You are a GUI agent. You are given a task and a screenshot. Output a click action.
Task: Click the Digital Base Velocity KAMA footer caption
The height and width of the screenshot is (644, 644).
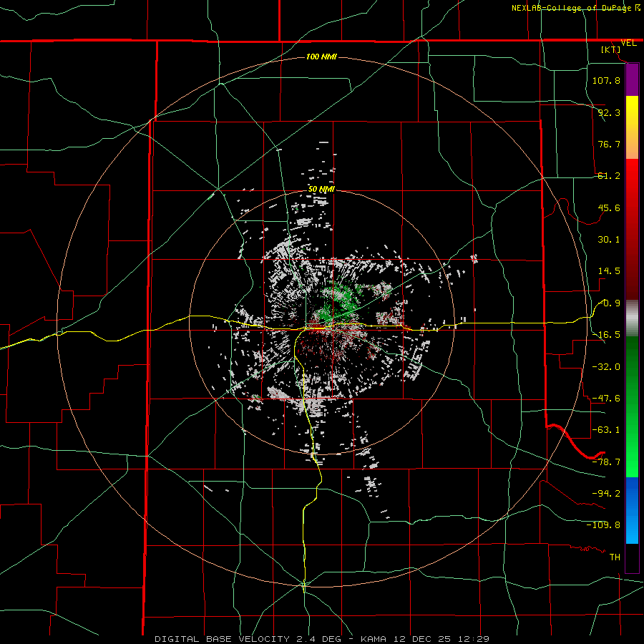pos(322,639)
